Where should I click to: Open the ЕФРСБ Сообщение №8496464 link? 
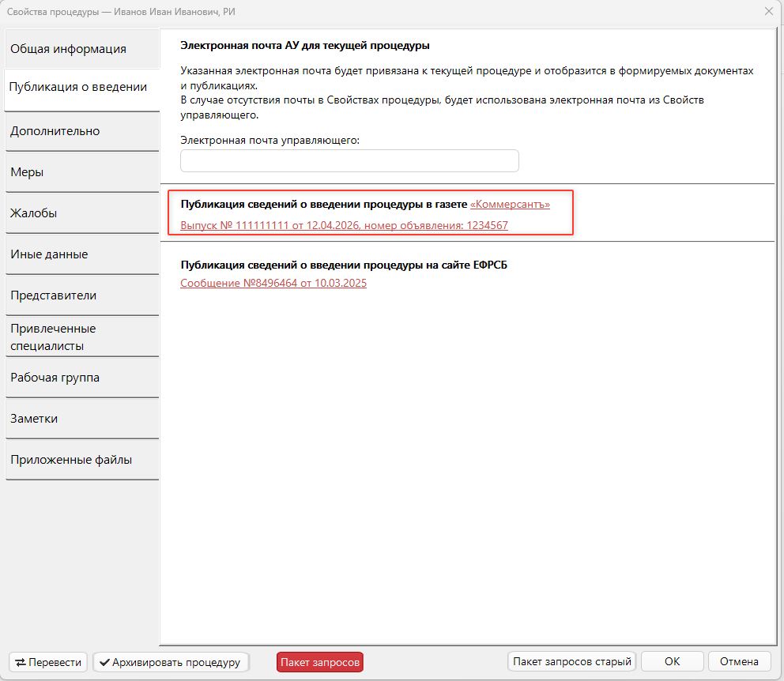click(x=273, y=283)
